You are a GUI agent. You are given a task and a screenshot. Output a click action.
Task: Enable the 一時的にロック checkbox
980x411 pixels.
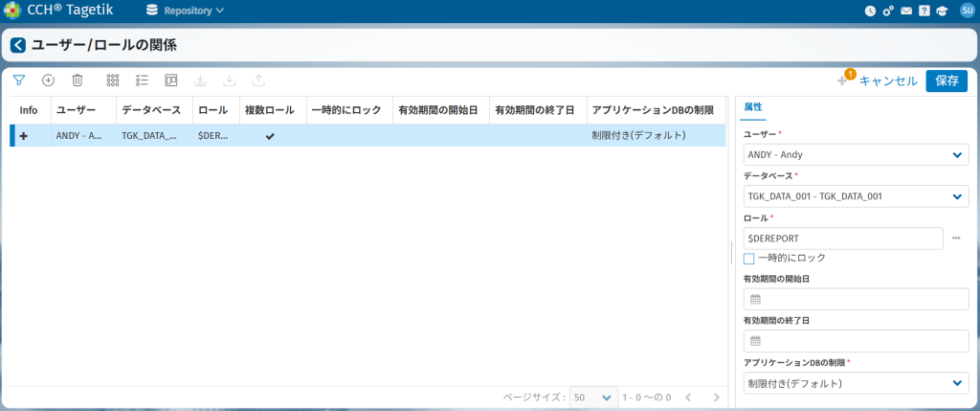(x=749, y=258)
